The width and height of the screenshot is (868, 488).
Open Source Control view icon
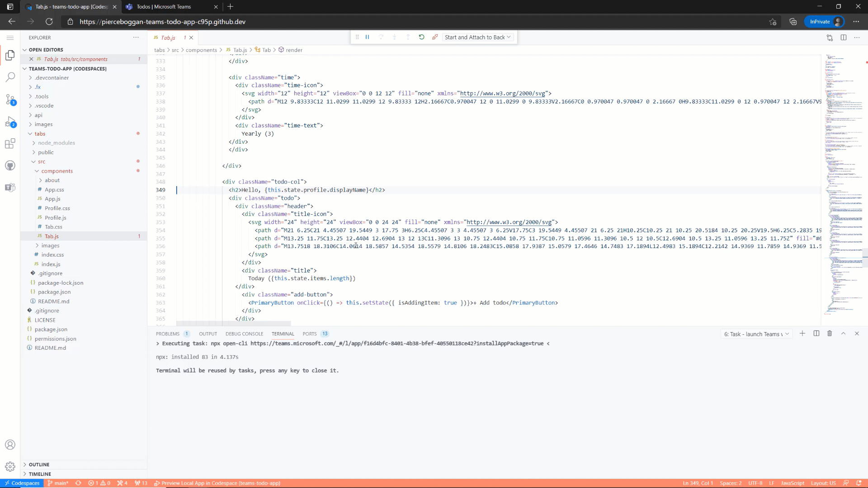pyautogui.click(x=10, y=99)
